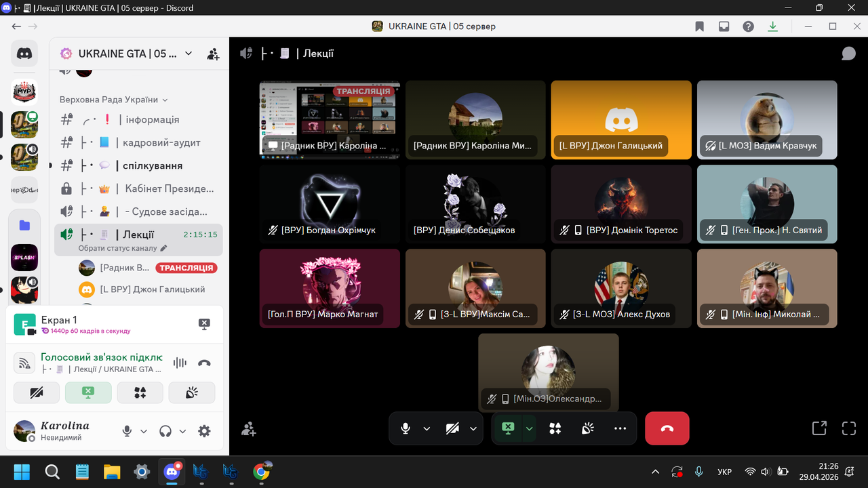Screen dimensions: 868x488
Task: Toggle screen share in the voice panel
Action: pyautogui.click(x=89, y=392)
